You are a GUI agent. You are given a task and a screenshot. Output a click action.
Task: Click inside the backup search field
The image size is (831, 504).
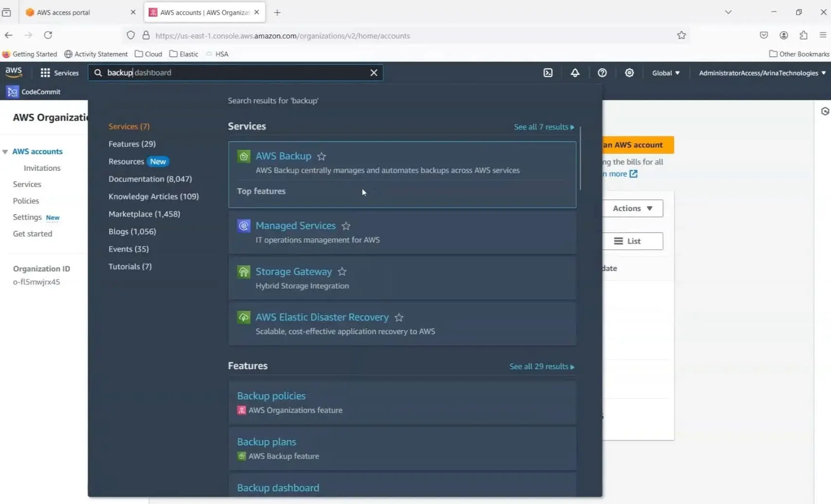tap(234, 73)
